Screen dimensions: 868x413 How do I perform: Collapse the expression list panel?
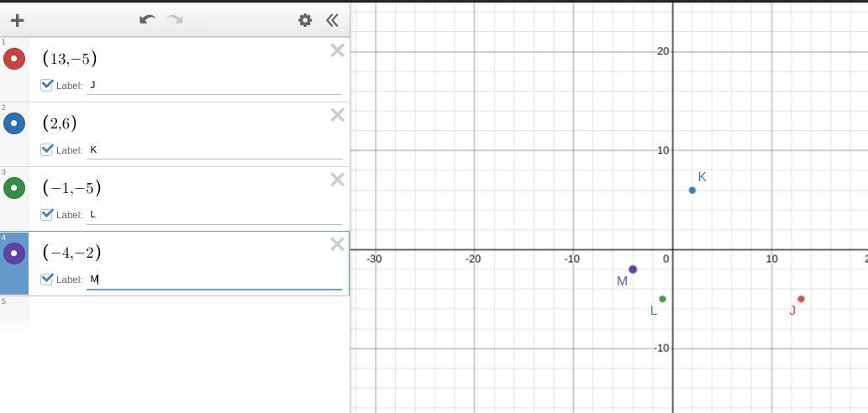click(x=332, y=20)
